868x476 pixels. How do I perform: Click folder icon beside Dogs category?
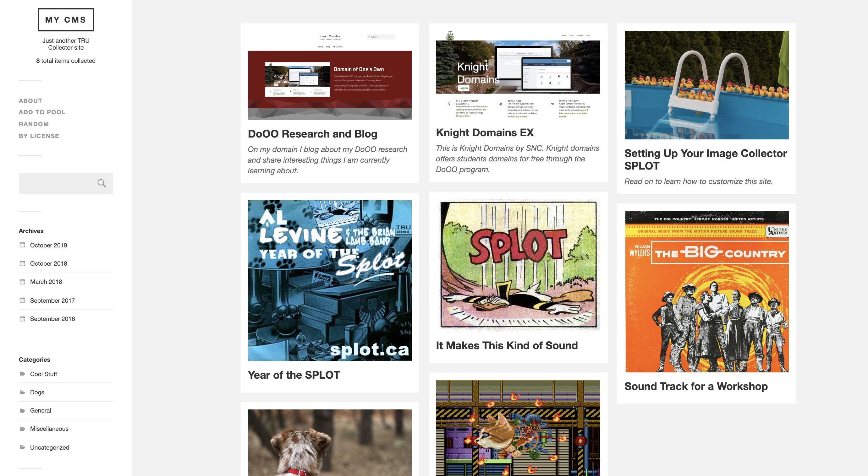[x=23, y=392]
